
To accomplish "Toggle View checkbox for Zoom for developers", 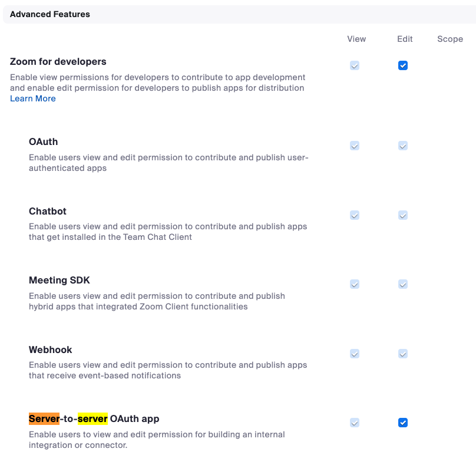I will 355,65.
